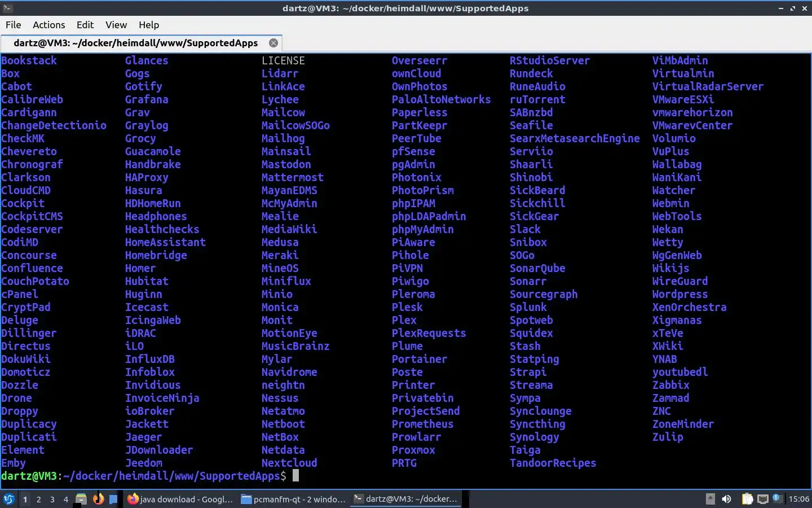Click the 'Zulip' listing entry
This screenshot has height=508, width=812.
point(668,437)
